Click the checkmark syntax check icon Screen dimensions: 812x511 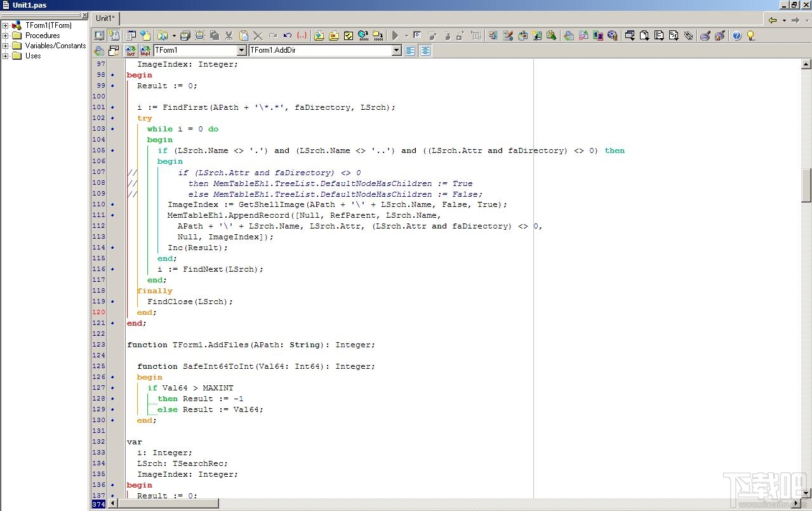click(x=348, y=36)
